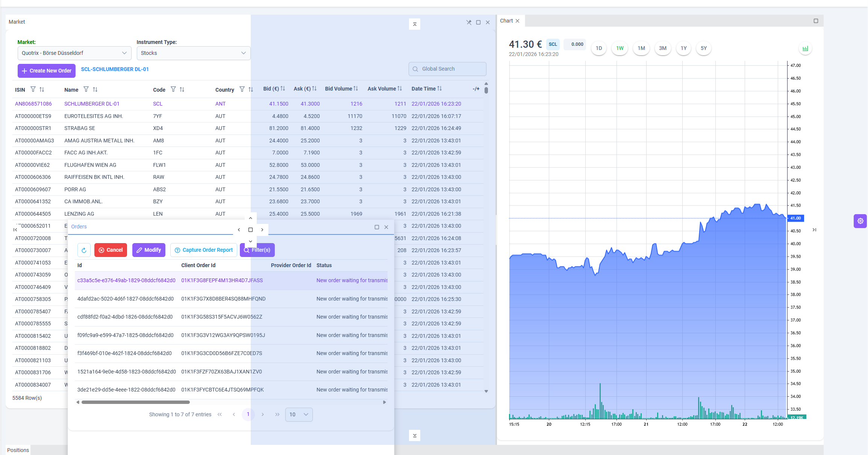
Task: Click the refresh orders icon button
Action: (84, 250)
